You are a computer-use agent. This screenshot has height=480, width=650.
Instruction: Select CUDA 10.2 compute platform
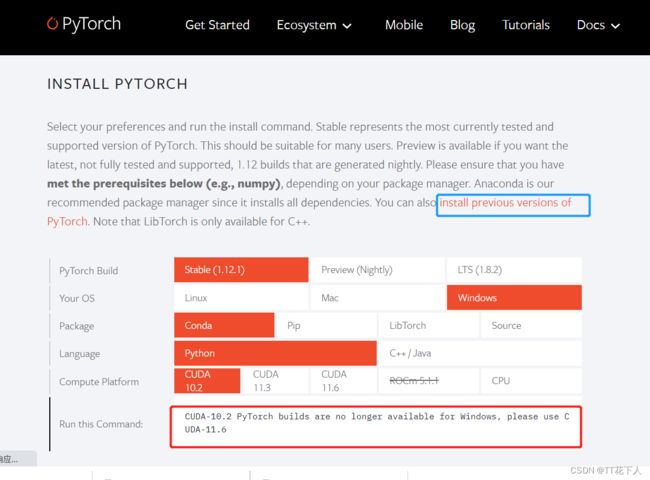click(207, 381)
